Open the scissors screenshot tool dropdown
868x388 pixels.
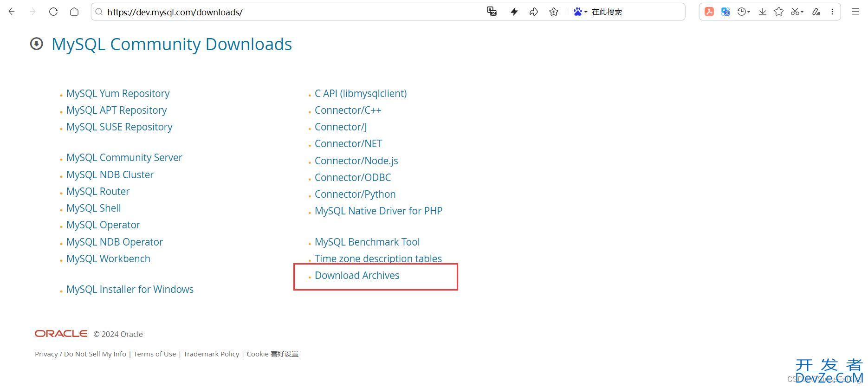click(x=797, y=12)
